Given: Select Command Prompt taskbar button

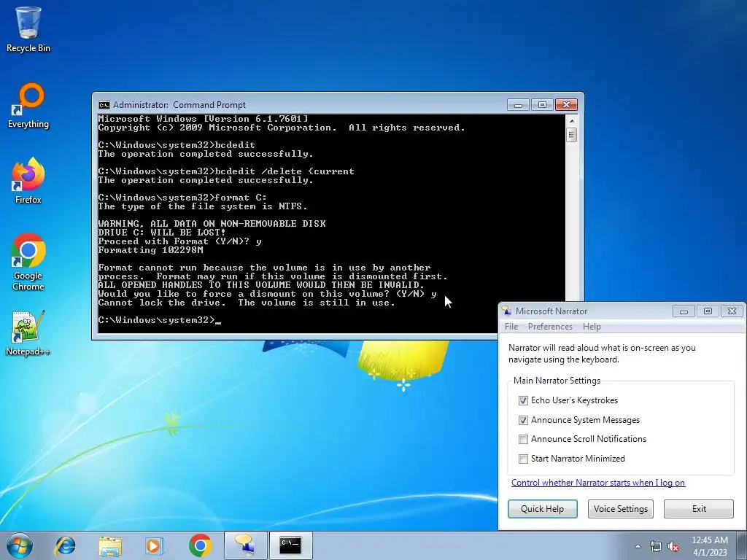Looking at the screenshot, I should 290,545.
